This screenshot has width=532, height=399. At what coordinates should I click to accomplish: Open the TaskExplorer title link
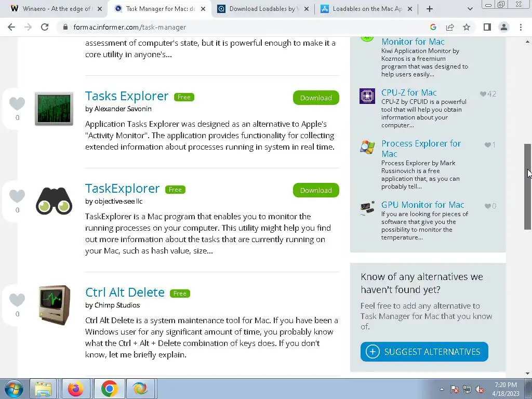tap(122, 189)
